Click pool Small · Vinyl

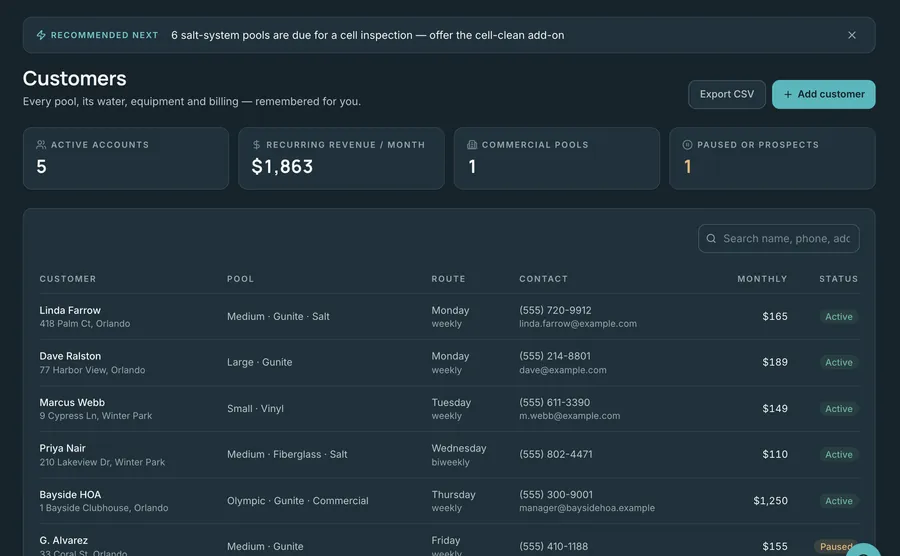pyautogui.click(x=255, y=409)
